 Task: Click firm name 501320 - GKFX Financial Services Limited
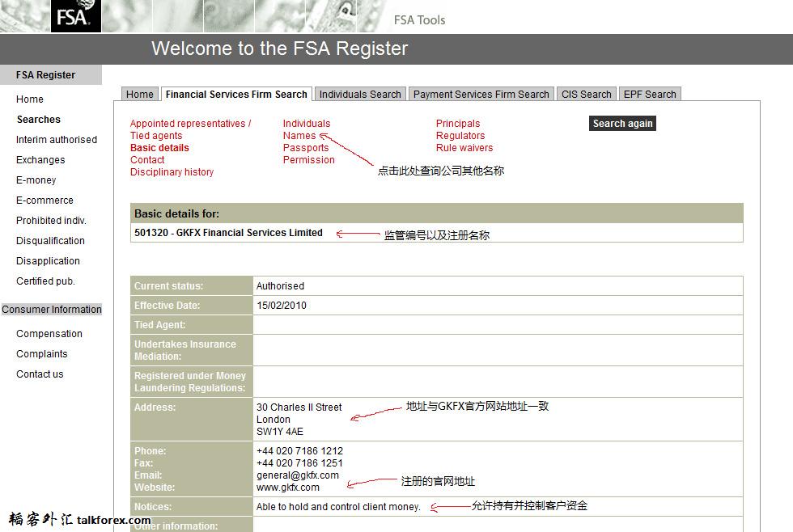coord(228,232)
